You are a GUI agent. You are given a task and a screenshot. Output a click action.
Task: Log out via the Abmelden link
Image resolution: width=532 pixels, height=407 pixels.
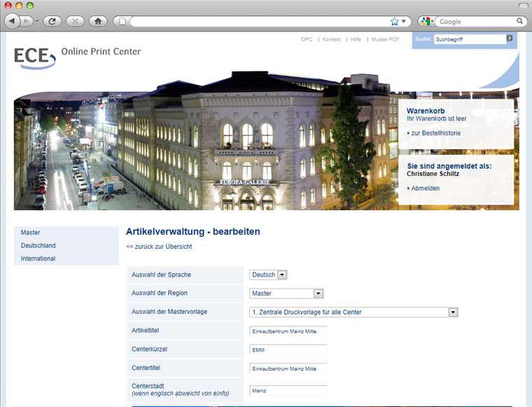[x=425, y=188]
